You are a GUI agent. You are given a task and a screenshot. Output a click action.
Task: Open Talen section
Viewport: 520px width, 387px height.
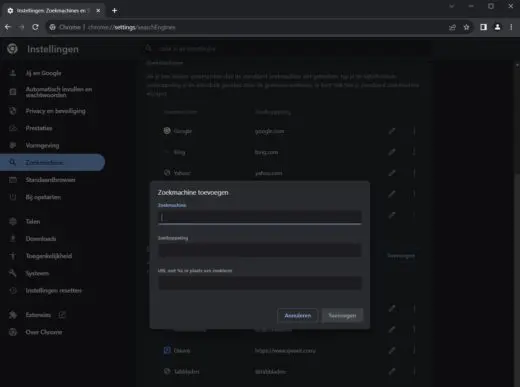tap(33, 221)
